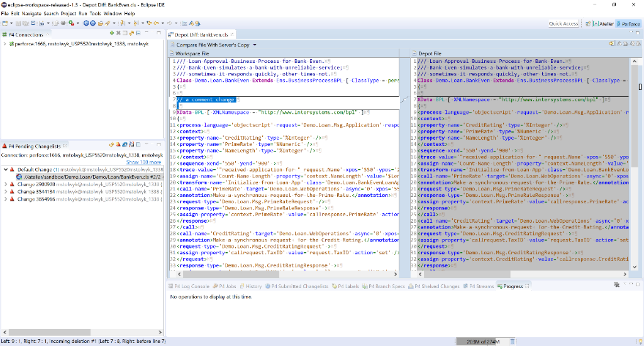Close the Progress view tab
The image size is (644, 346).
tap(527, 286)
